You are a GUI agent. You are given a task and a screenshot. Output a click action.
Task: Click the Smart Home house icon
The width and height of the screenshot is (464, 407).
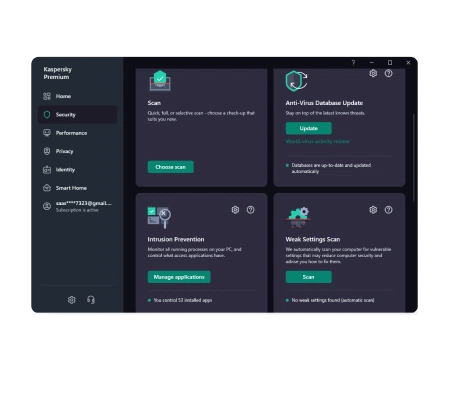coord(47,188)
